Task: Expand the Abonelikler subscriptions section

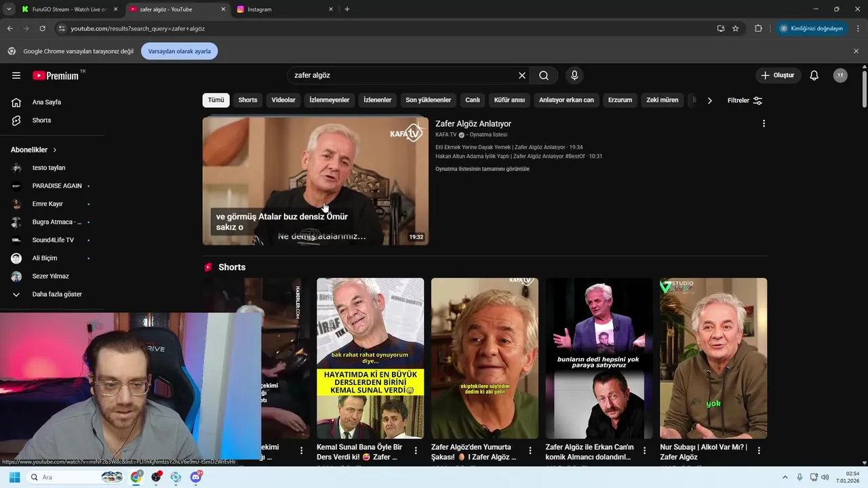Action: [x=34, y=150]
